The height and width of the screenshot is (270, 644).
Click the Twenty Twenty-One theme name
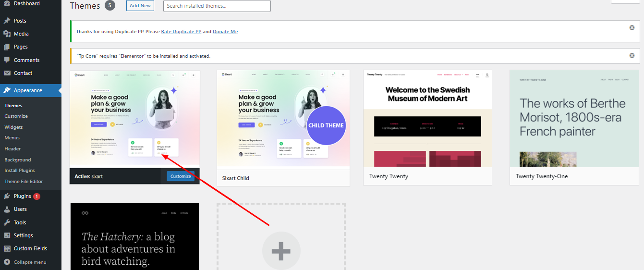542,176
